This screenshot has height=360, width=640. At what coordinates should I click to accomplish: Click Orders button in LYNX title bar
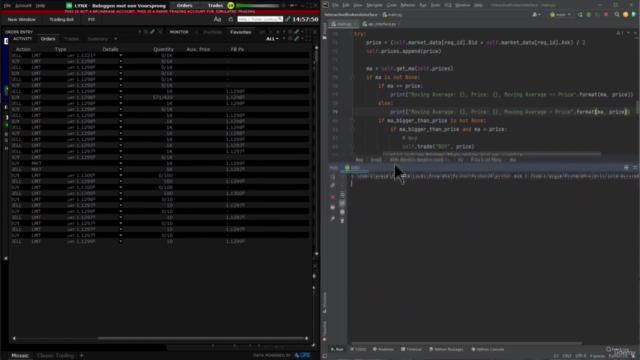pyautogui.click(x=184, y=6)
